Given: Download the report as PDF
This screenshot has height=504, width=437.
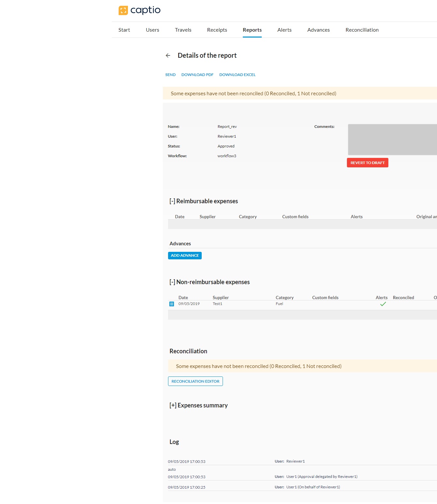Looking at the screenshot, I should 197,75.
